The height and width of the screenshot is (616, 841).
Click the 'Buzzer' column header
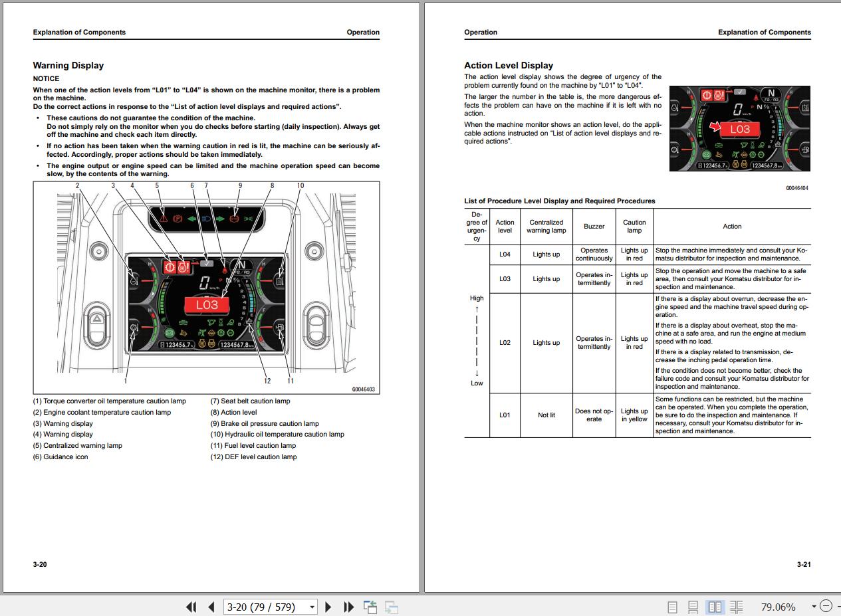(594, 227)
